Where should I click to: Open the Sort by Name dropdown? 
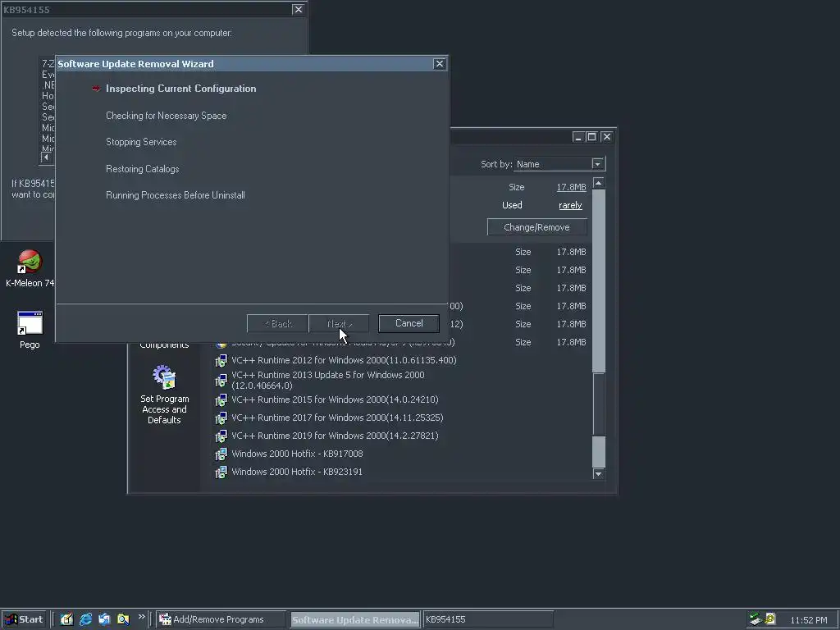point(598,164)
